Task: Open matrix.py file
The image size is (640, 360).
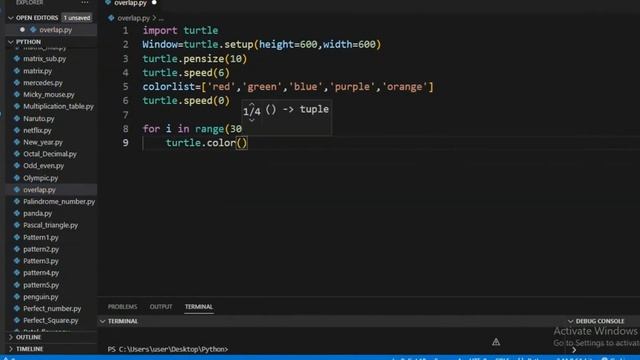Action: click(38, 71)
